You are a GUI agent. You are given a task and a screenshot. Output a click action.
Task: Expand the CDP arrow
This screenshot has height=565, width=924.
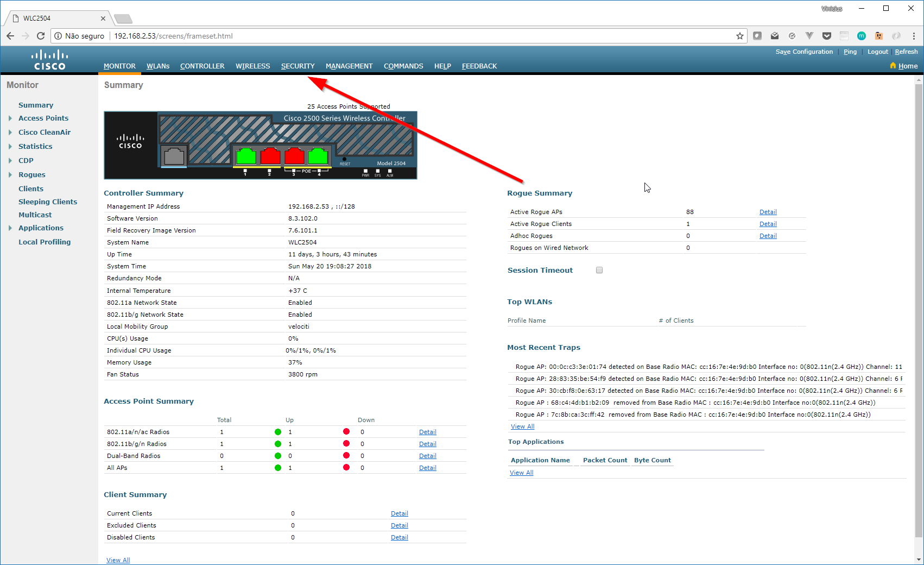point(10,160)
